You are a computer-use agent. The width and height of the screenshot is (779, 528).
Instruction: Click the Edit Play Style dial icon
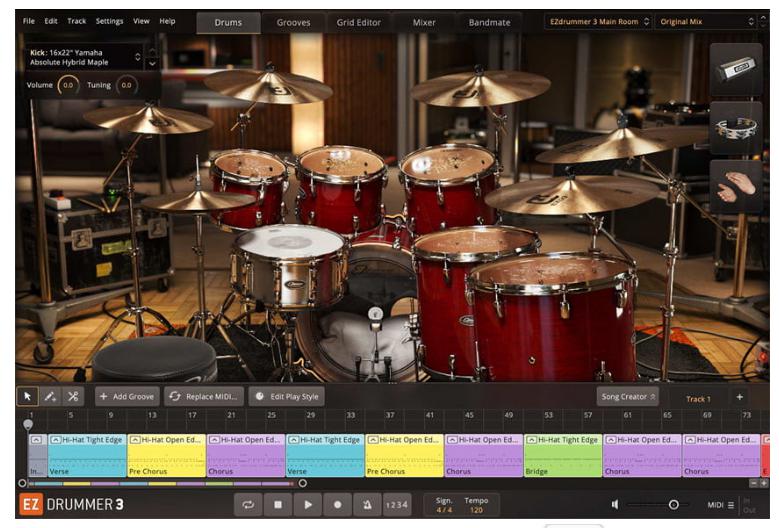click(259, 396)
